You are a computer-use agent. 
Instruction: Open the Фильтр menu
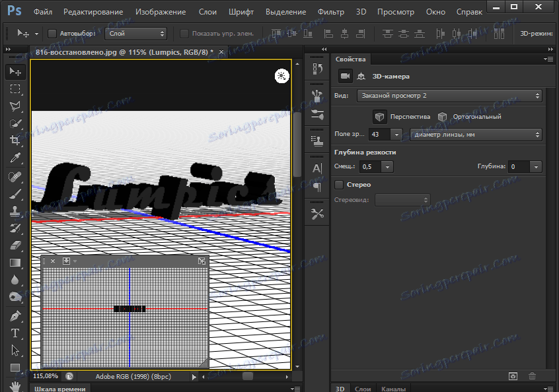(x=330, y=12)
